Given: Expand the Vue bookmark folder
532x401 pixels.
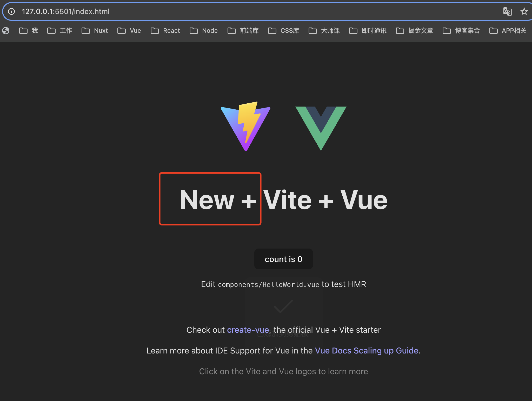Looking at the screenshot, I should coord(129,31).
